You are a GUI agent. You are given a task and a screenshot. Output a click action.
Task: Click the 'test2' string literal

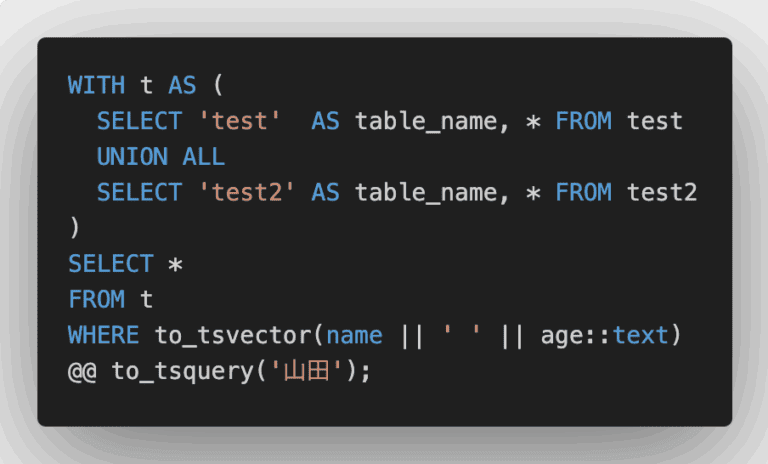tap(246, 192)
